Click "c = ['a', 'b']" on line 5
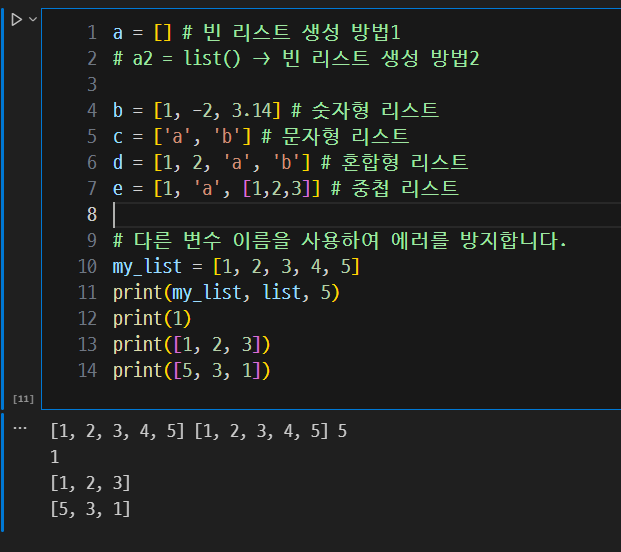This screenshot has width=621, height=552. [x=182, y=137]
